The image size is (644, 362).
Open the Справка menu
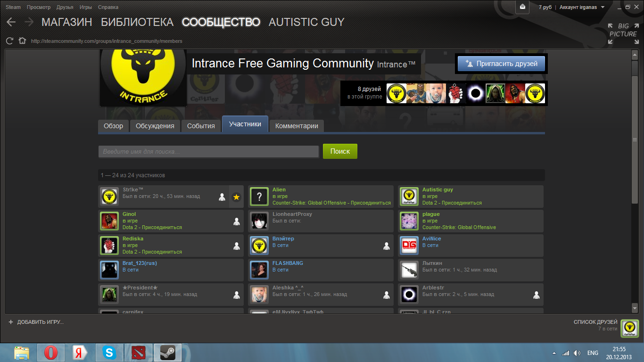click(108, 7)
